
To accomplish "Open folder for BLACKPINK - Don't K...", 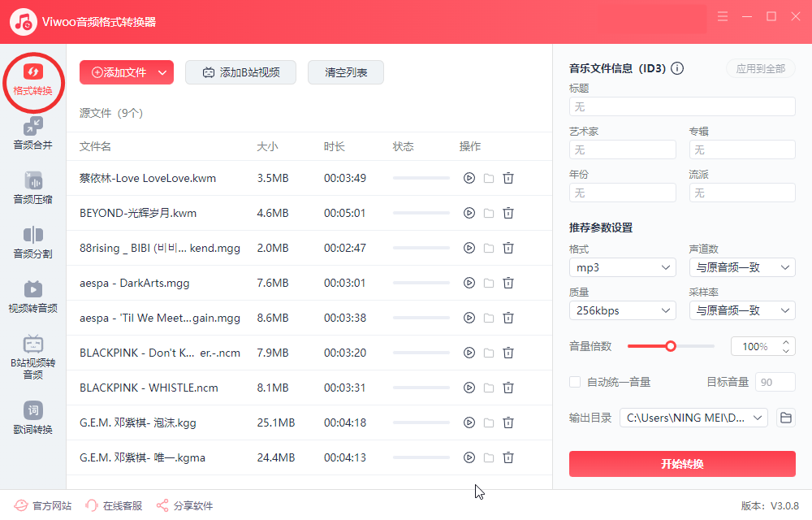I will coord(489,353).
